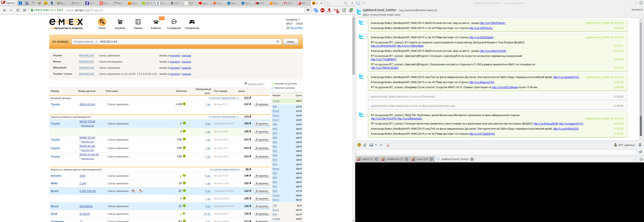Focus the chat message input field
This screenshot has height=222, width=644.
(x=496, y=152)
